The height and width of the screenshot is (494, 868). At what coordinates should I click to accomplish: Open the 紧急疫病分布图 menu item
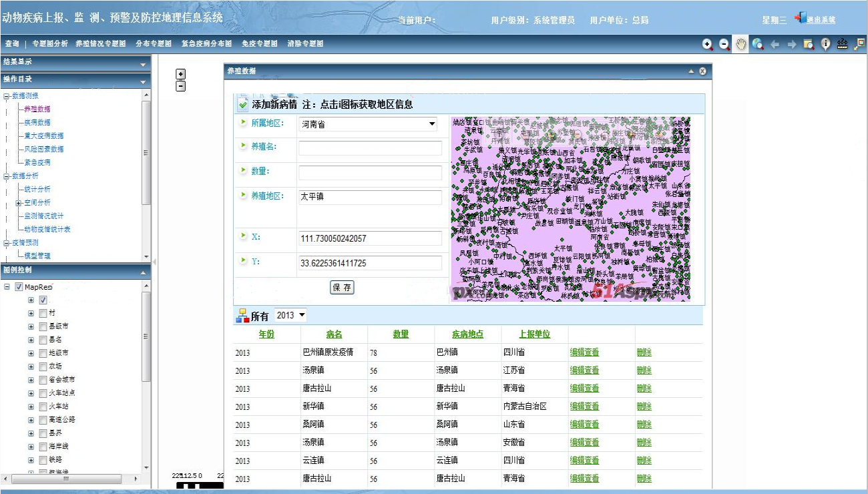click(206, 43)
